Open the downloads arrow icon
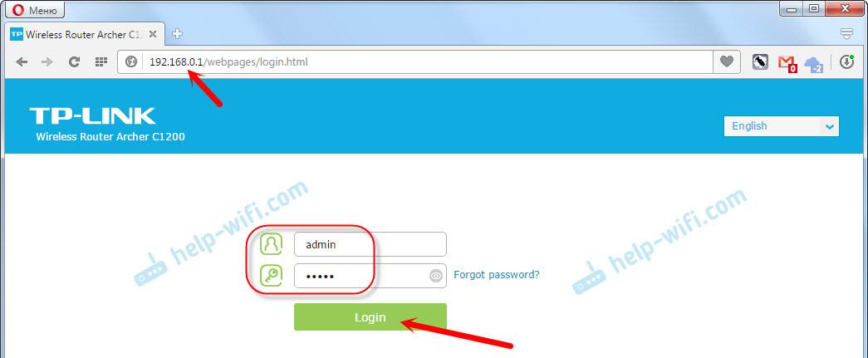 (x=846, y=62)
